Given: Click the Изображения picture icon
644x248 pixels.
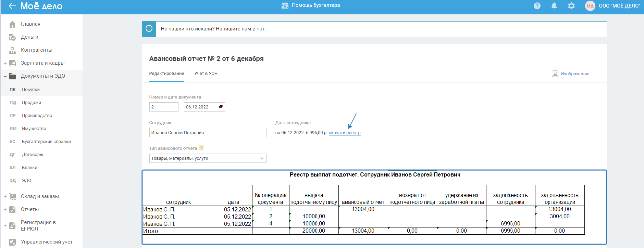Looking at the screenshot, I should click(x=555, y=74).
